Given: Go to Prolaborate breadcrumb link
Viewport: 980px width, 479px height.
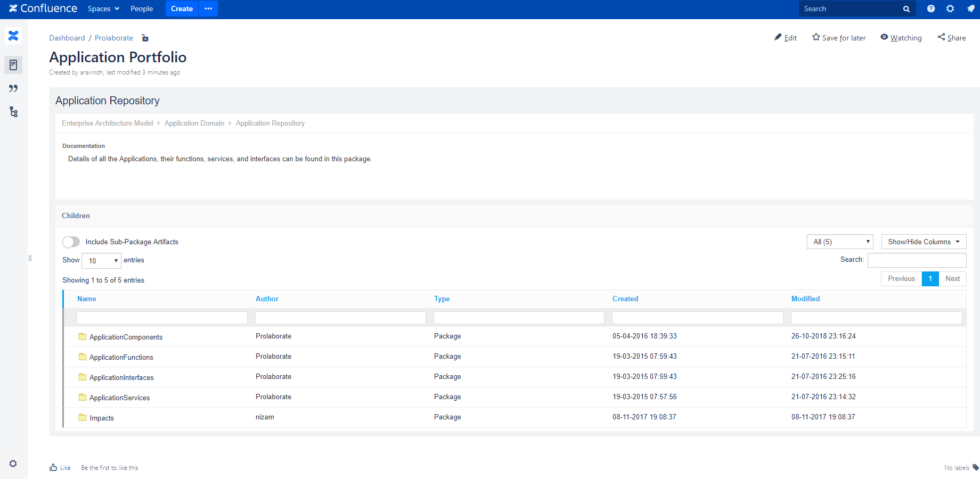Looking at the screenshot, I should click(114, 38).
